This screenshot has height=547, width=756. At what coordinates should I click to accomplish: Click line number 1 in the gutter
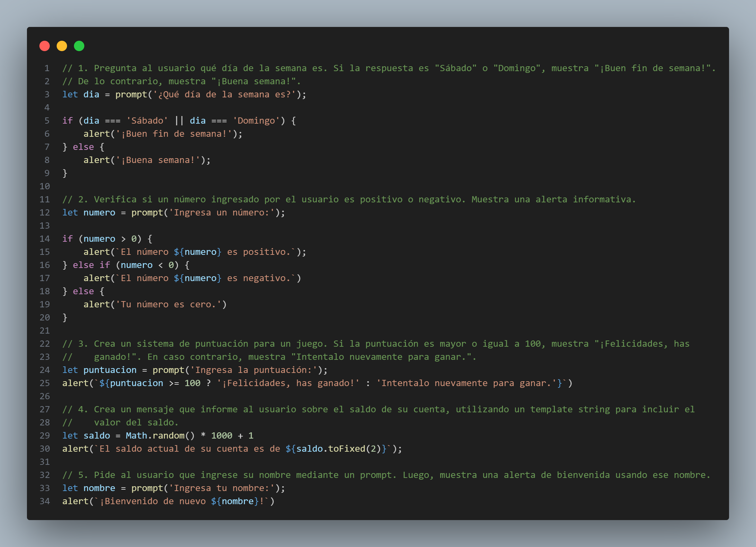pyautogui.click(x=47, y=68)
